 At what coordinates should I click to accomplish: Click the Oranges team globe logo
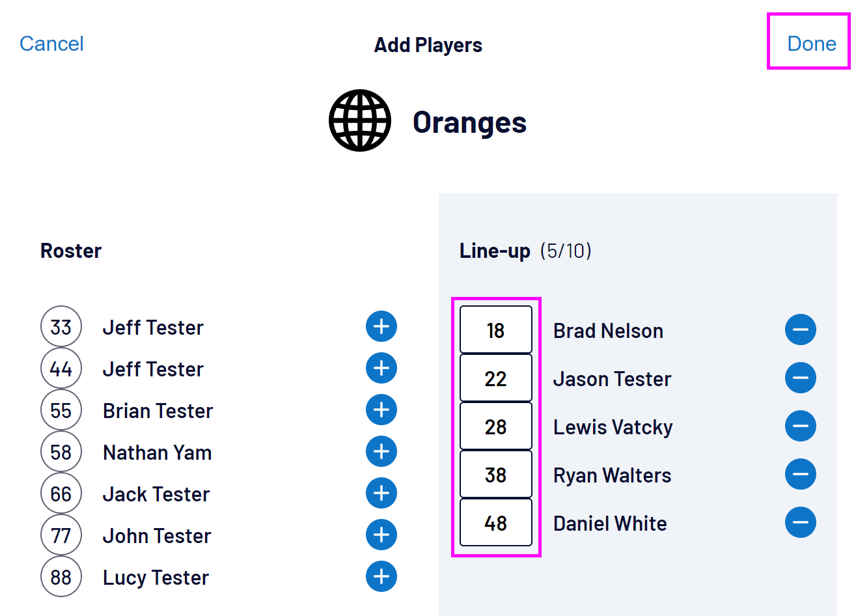pos(359,120)
